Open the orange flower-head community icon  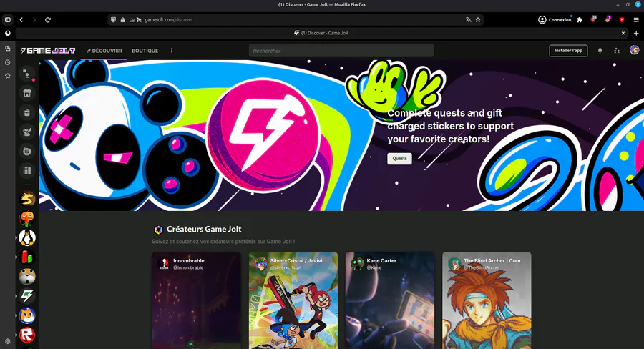27,218
